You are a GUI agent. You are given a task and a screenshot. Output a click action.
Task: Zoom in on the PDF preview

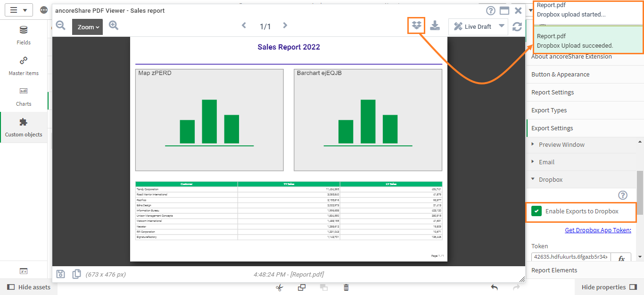[114, 25]
